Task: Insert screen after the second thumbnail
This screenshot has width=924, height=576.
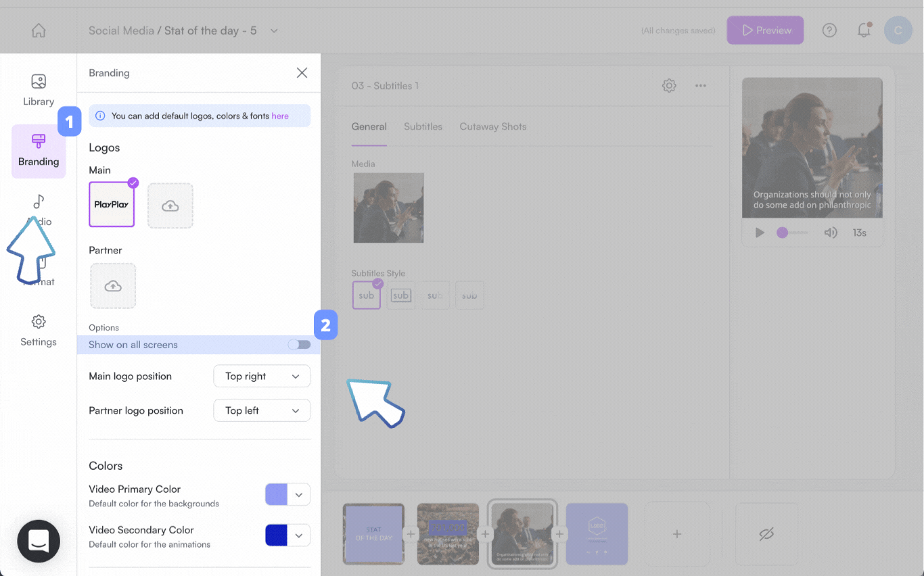Action: (485, 534)
